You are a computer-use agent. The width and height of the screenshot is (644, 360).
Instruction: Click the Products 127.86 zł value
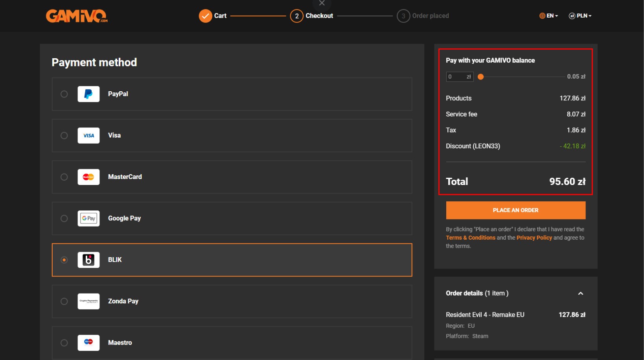point(572,98)
